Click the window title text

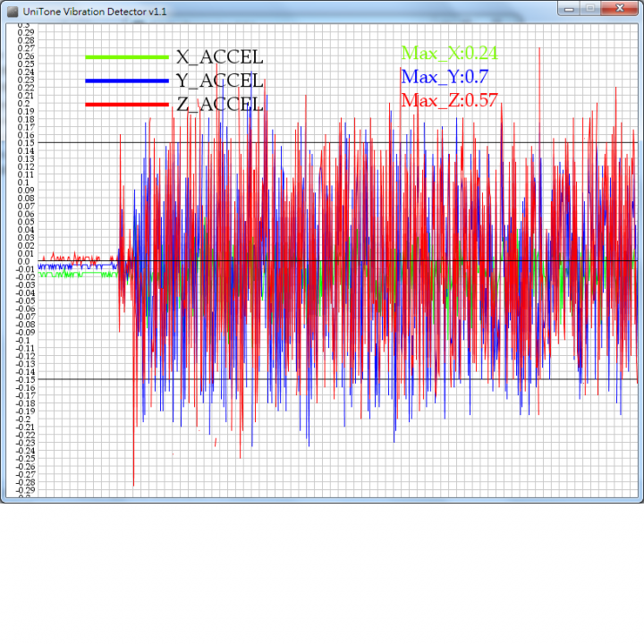(95, 12)
